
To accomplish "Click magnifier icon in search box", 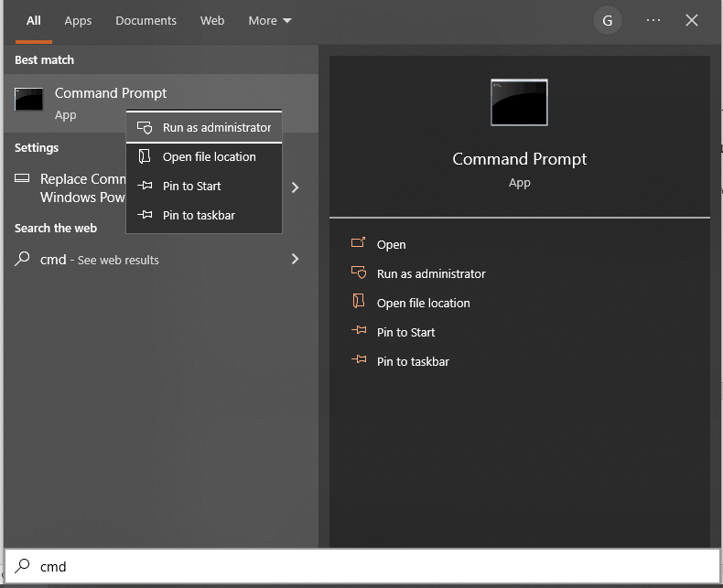I will (22, 566).
